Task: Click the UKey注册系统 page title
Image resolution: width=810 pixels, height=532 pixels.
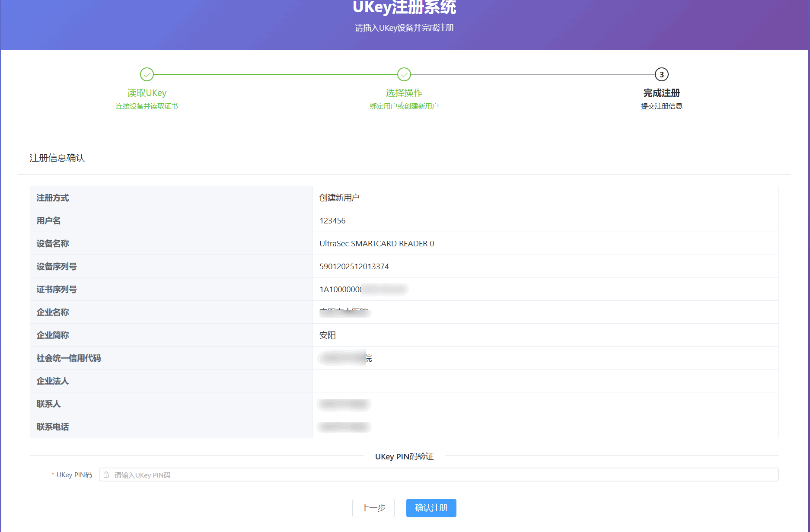Action: point(404,8)
